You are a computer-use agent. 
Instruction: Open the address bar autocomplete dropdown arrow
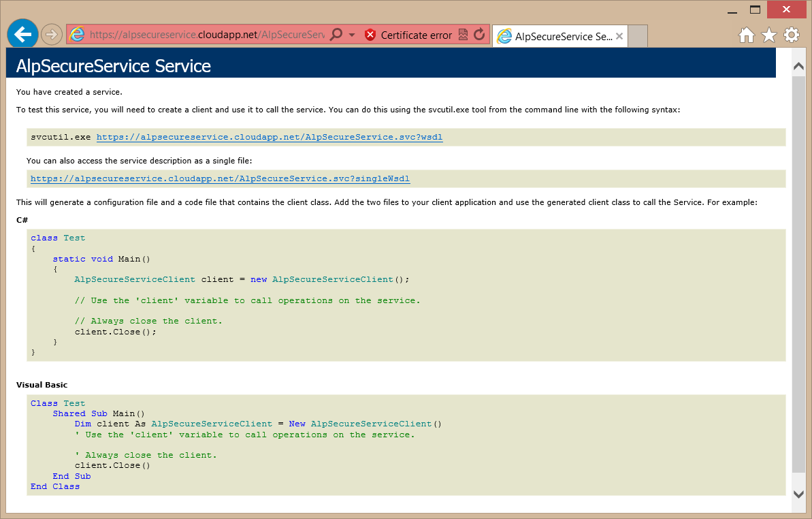click(352, 35)
